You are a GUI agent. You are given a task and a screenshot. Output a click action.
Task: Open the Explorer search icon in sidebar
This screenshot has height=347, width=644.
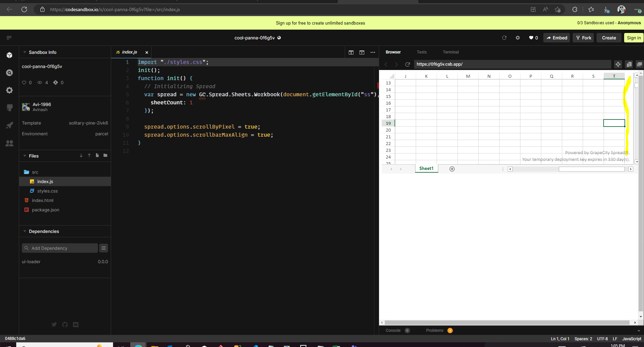[x=9, y=73]
